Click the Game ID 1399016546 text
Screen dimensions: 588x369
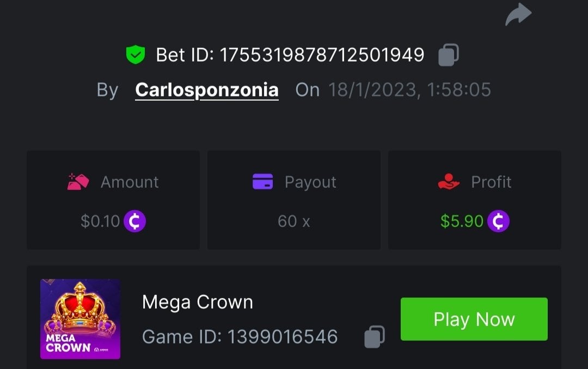(x=240, y=337)
